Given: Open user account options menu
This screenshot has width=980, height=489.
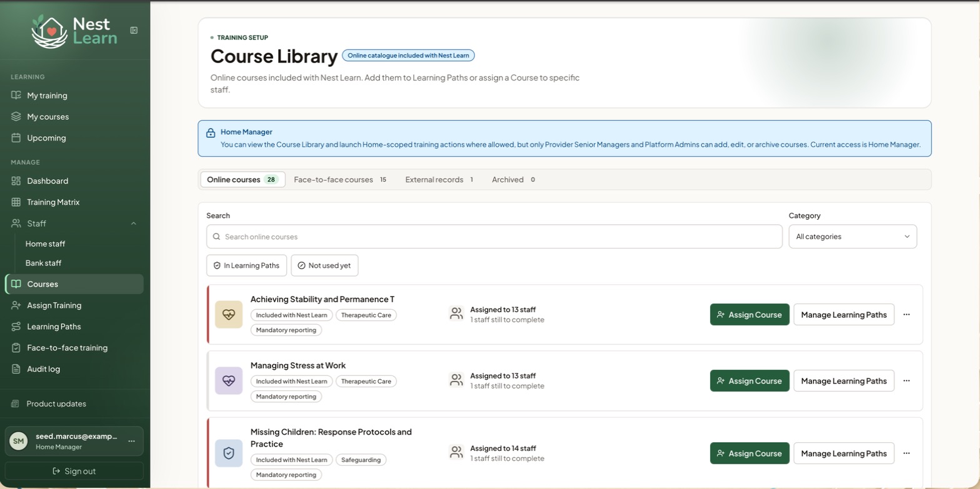Looking at the screenshot, I should 131,441.
